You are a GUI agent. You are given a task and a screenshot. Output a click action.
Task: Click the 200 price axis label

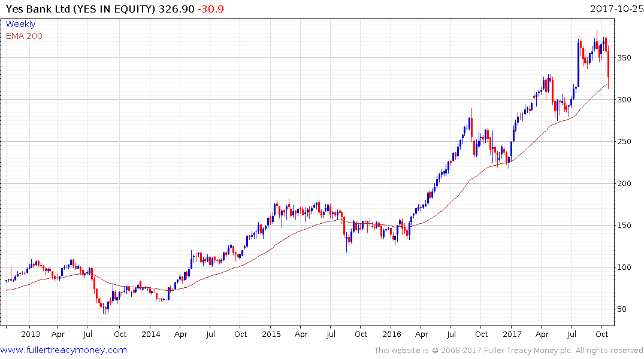[624, 184]
